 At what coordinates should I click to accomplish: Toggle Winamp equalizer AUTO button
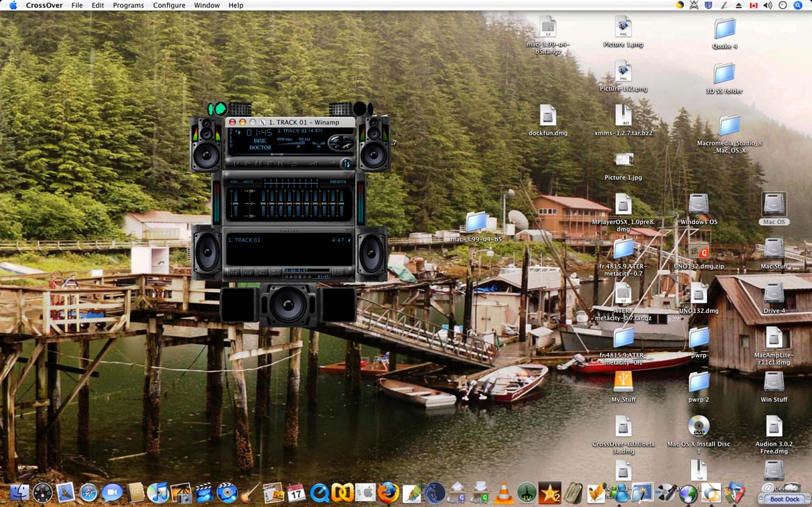tap(248, 182)
